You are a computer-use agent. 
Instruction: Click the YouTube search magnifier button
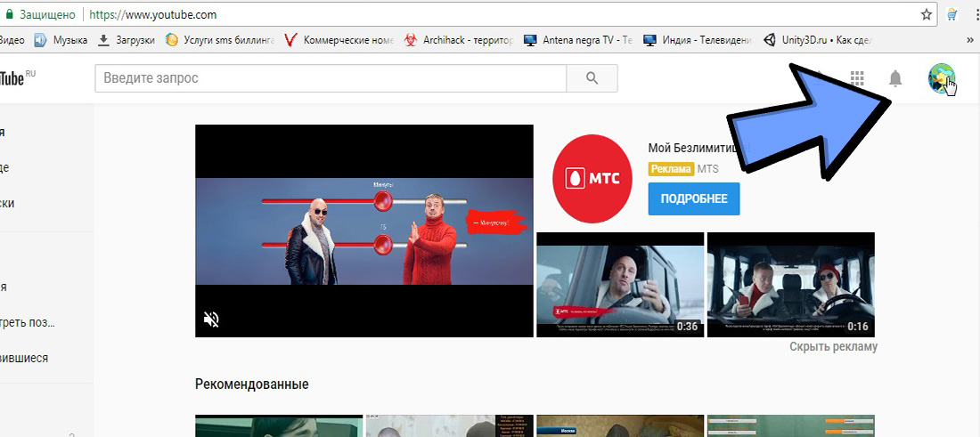coord(592,78)
